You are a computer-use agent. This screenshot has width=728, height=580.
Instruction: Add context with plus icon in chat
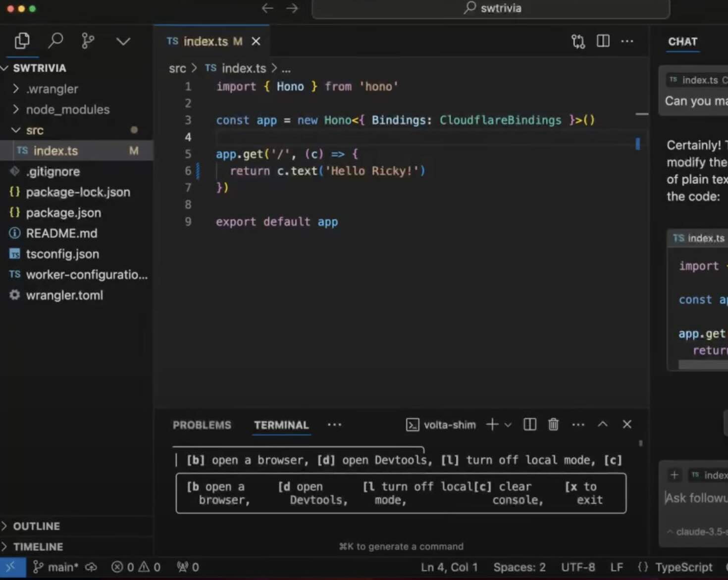click(674, 475)
